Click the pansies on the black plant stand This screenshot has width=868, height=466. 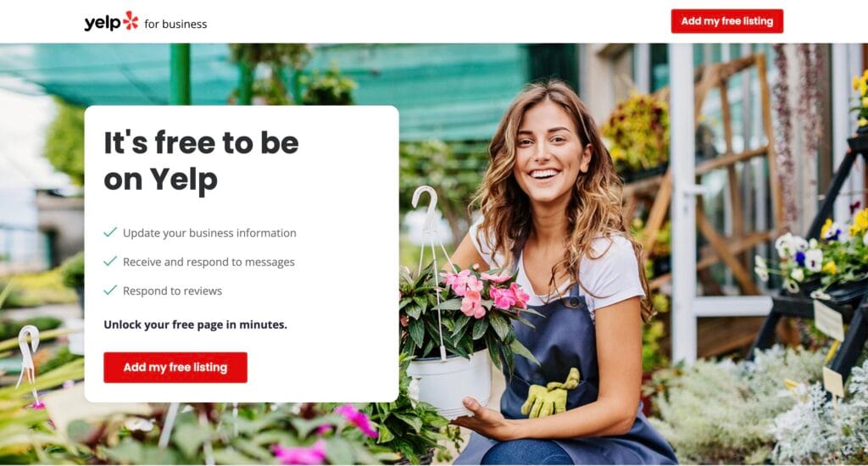click(x=811, y=258)
